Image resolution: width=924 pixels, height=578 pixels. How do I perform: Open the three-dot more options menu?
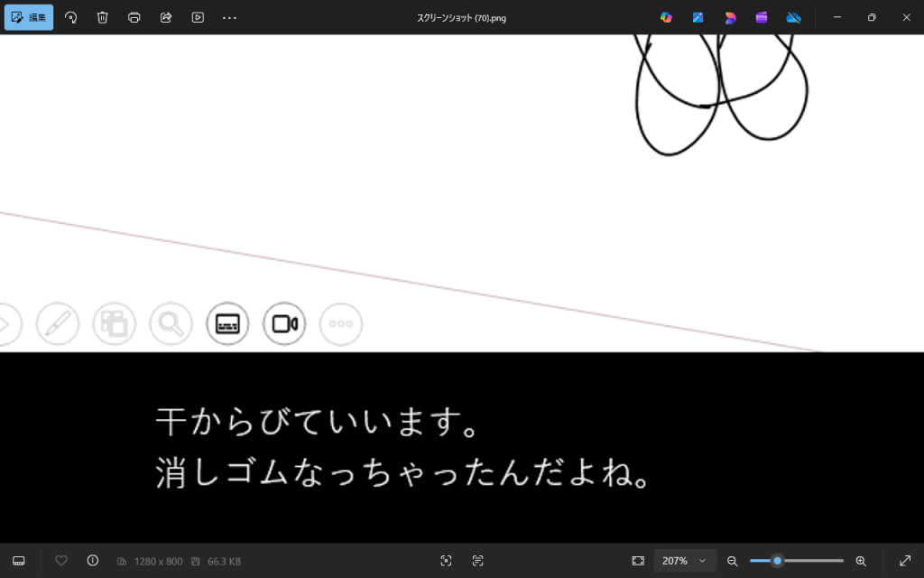point(229,17)
